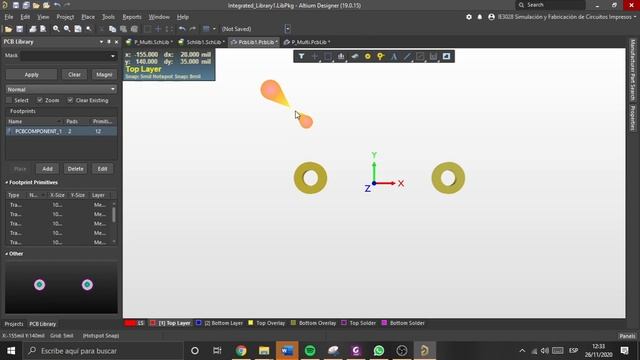Select the Place String text tool
Viewport: 640px width, 360px height.
pos(394,56)
